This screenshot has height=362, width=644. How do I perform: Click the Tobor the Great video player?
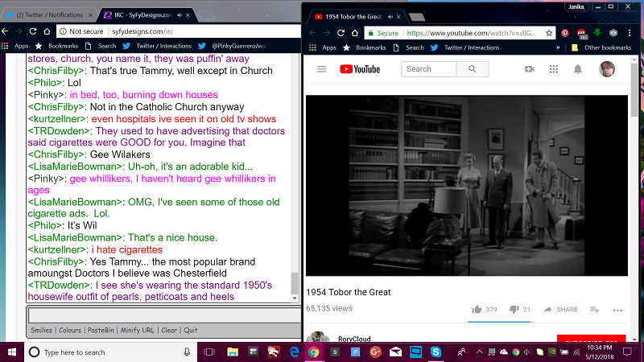point(467,186)
